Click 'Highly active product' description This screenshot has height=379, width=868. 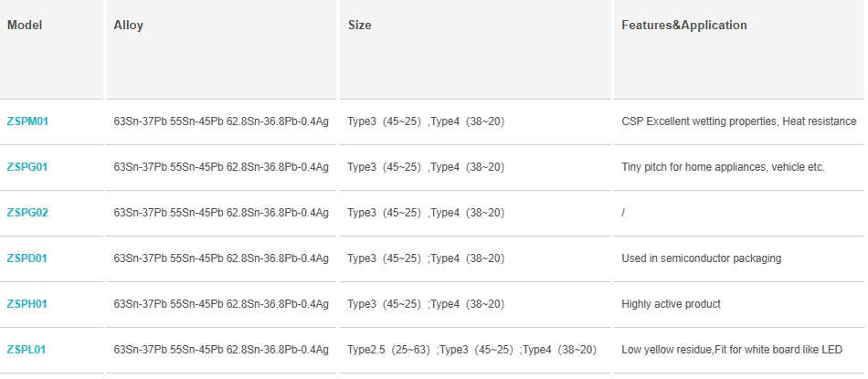pos(671,304)
